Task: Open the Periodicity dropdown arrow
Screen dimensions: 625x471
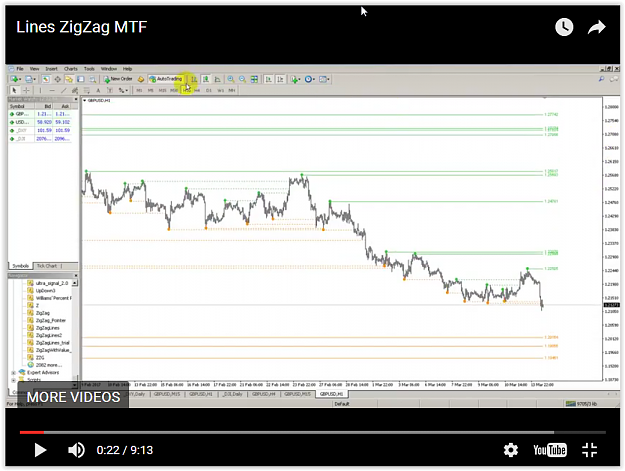Action: 314,79
